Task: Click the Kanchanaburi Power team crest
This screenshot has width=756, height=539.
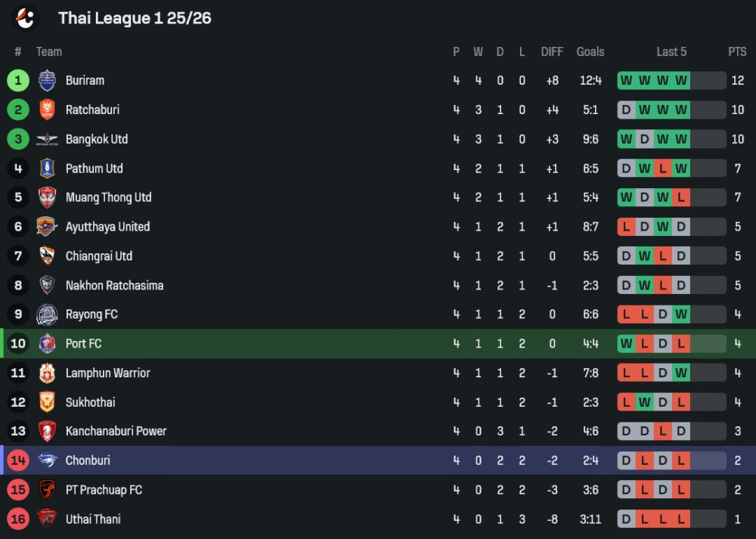Action: 47,432
